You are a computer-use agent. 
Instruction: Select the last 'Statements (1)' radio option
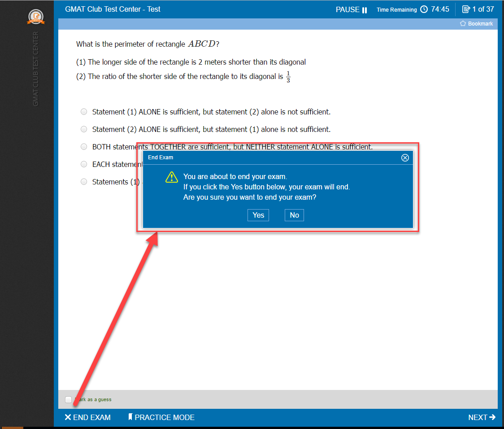[x=84, y=182]
